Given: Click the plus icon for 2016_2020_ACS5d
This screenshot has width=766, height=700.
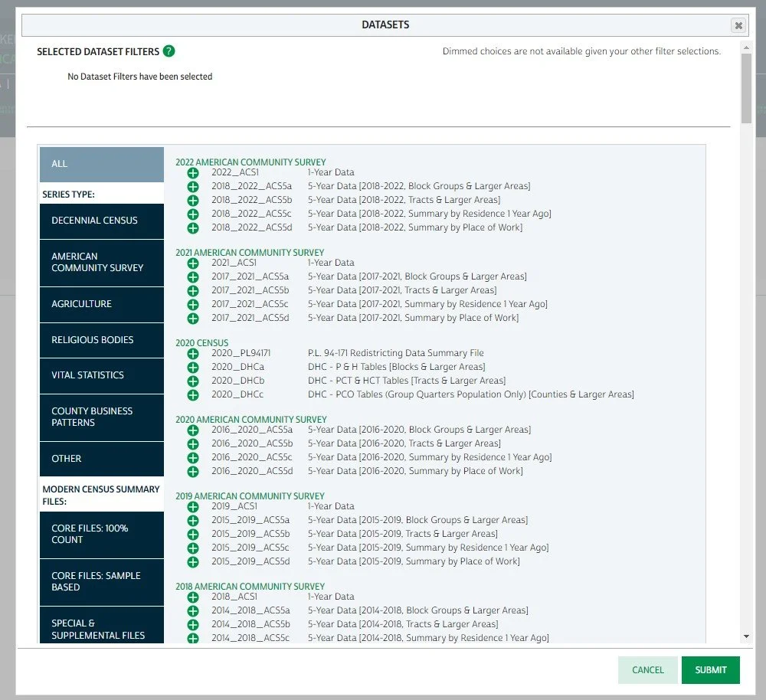Looking at the screenshot, I should (193, 471).
